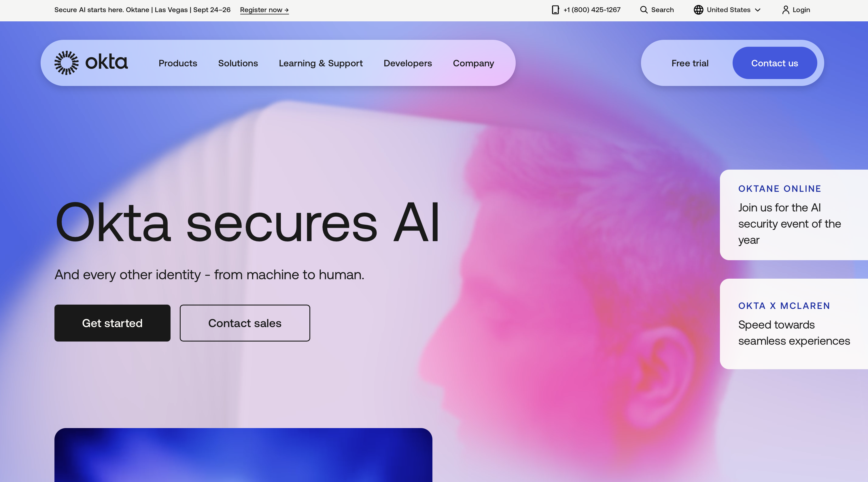
Task: Open the Products menu
Action: coord(178,63)
